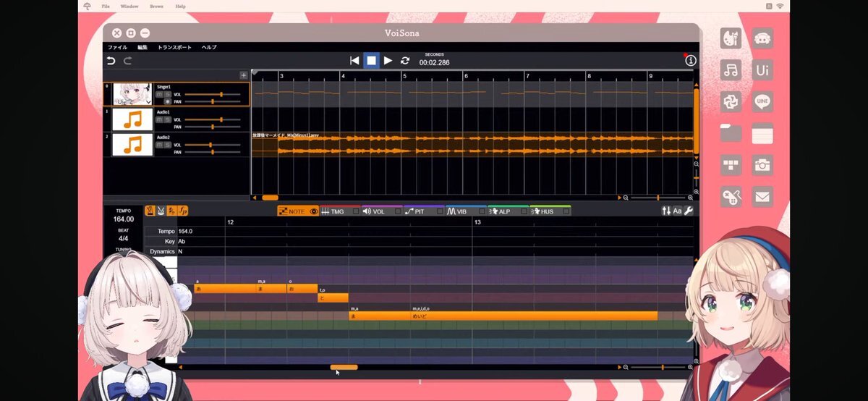Enable the ALP overlay checkbox
The image size is (868, 401).
pos(523,211)
